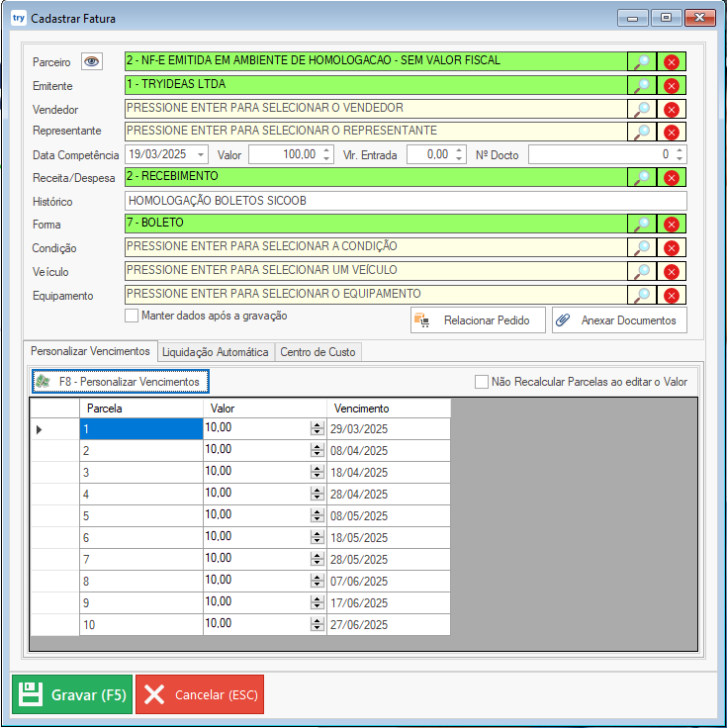
Task: Click Anexar Documentos button
Action: pos(619,320)
